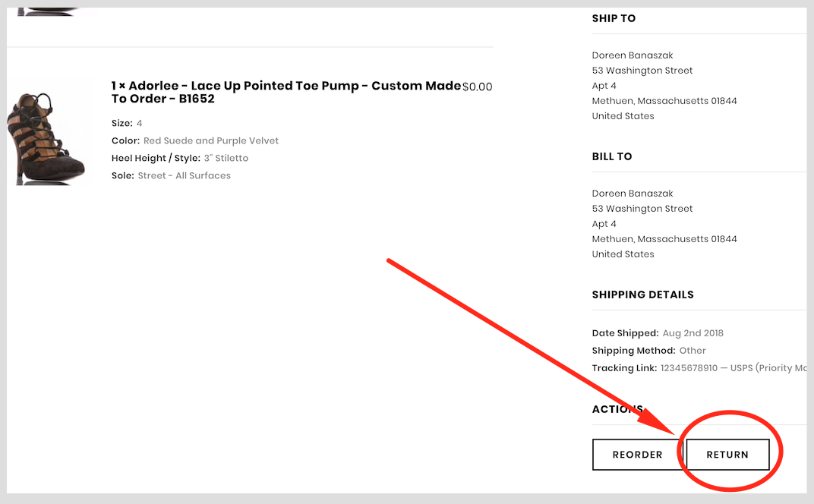Select Apt 4 in BILL TO address

604,224
